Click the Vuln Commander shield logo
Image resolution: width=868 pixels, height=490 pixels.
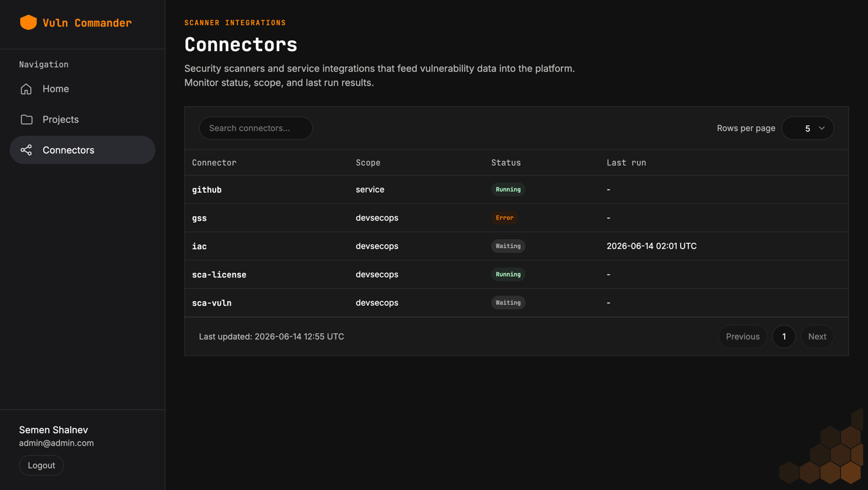point(28,22)
